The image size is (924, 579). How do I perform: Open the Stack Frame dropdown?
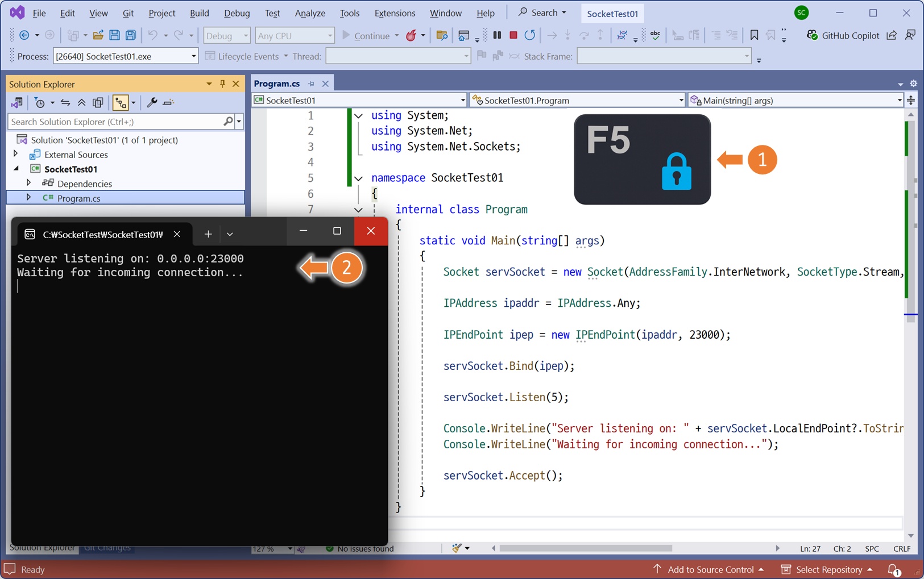[x=664, y=56]
